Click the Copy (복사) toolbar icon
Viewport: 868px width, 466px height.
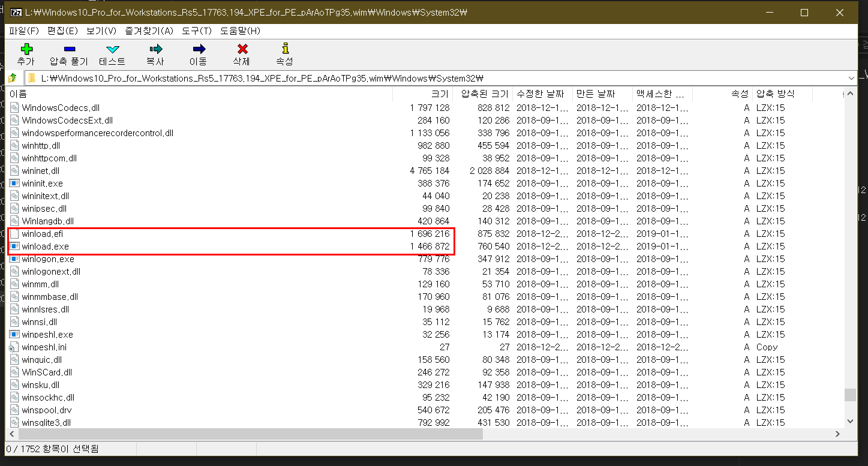point(155,49)
